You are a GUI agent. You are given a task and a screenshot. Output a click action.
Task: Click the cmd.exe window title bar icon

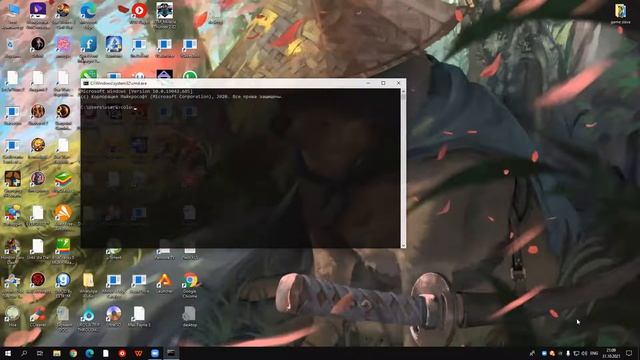(86, 83)
